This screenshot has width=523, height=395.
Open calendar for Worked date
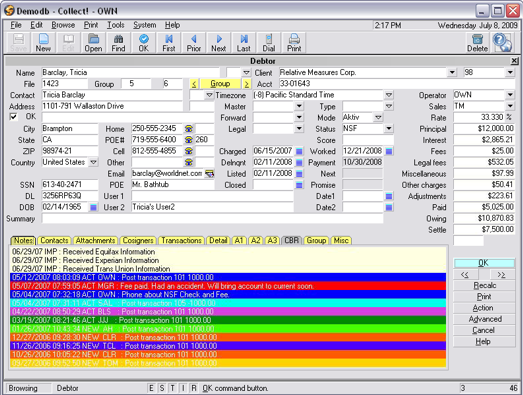[x=389, y=151]
